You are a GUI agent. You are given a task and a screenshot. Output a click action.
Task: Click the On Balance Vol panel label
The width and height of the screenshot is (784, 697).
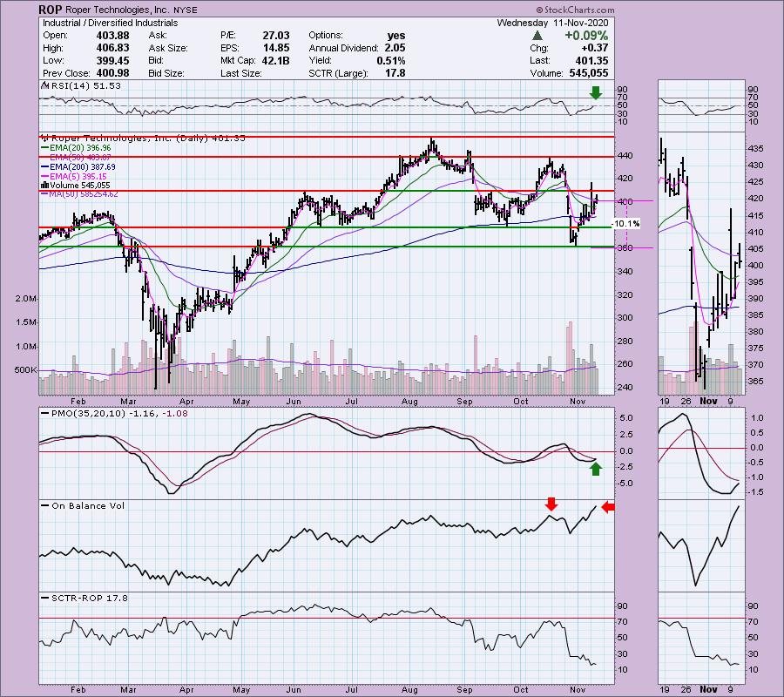click(83, 506)
